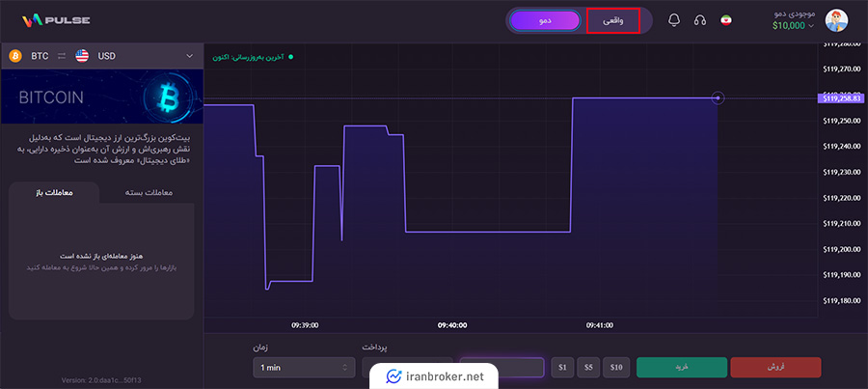Image resolution: width=868 pixels, height=389 pixels.
Task: Open the user profile avatar
Action: pos(836,20)
